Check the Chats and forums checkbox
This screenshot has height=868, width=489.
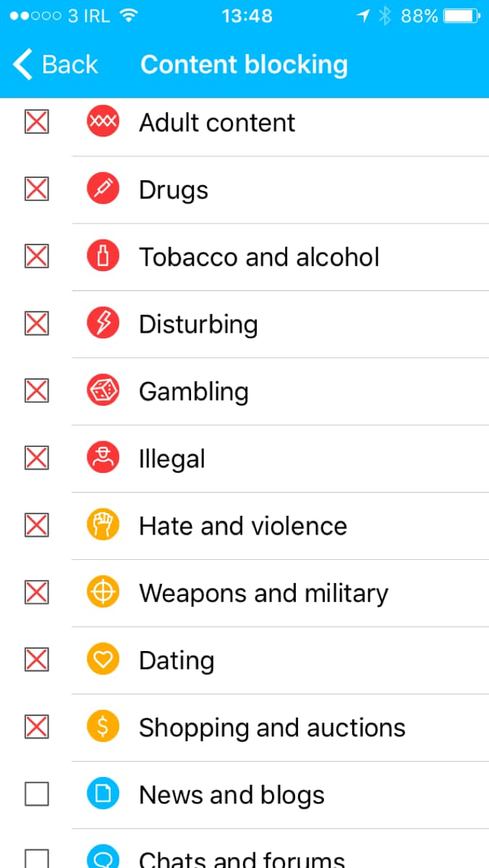tap(37, 859)
